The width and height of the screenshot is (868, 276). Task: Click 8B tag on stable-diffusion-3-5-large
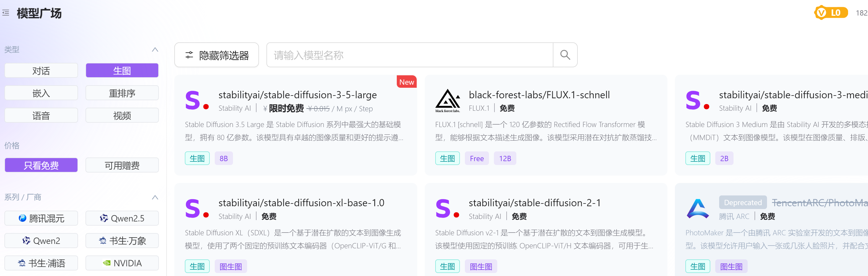[x=224, y=158]
